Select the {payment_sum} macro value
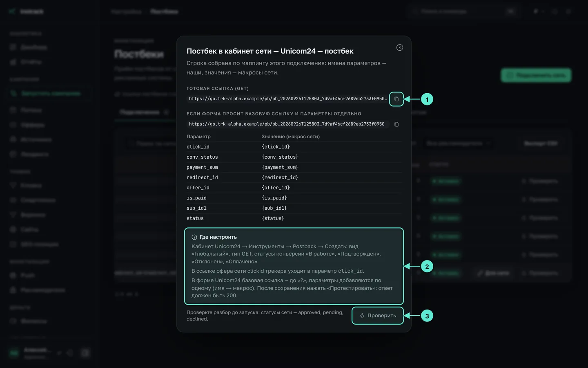 [280, 167]
